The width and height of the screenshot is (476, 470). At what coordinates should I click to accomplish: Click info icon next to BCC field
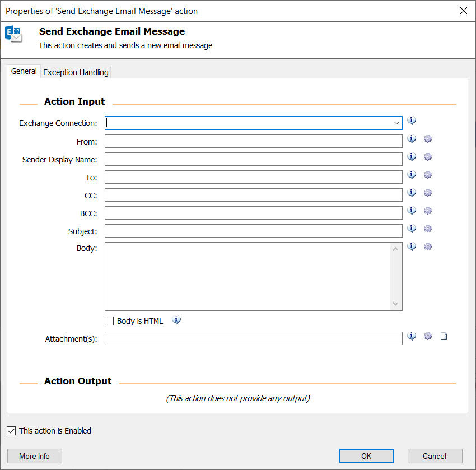click(x=412, y=211)
